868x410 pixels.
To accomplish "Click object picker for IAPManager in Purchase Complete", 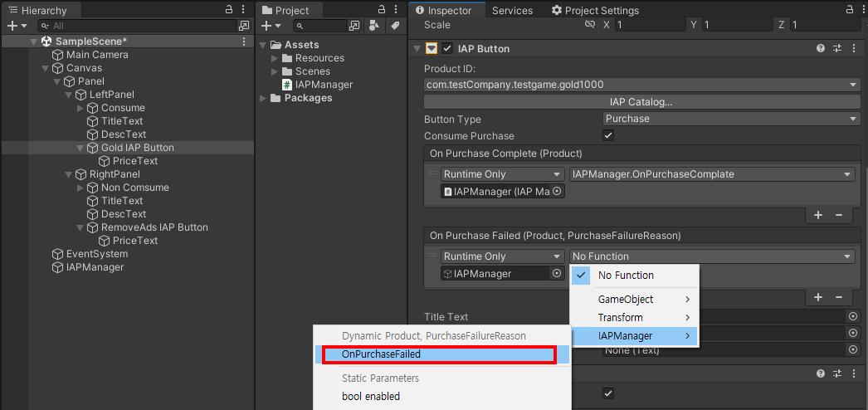I will (x=558, y=191).
